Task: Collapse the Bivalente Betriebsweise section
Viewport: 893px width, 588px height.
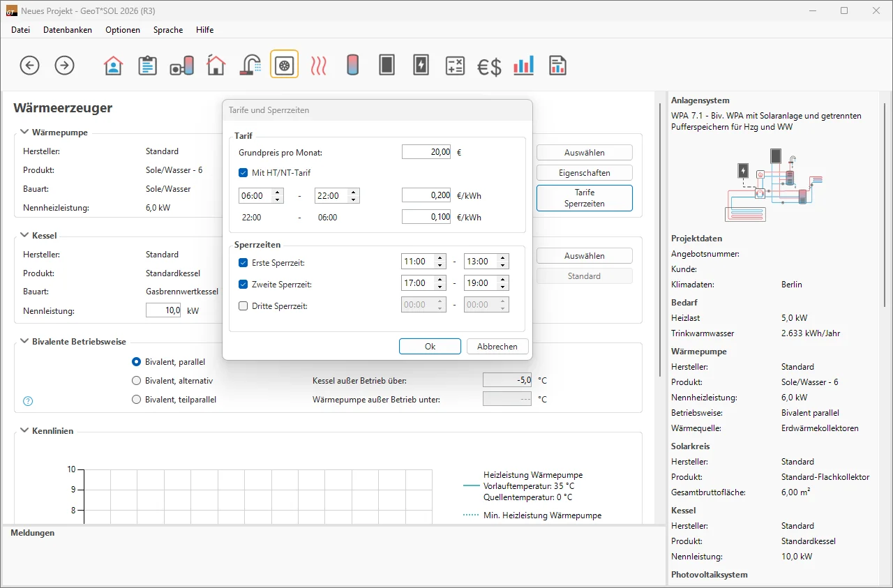Action: coord(24,341)
